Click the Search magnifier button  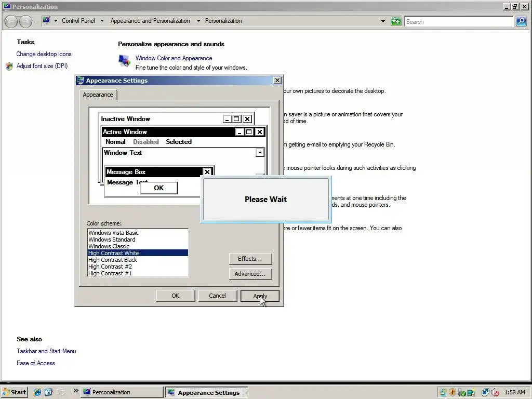[521, 21]
